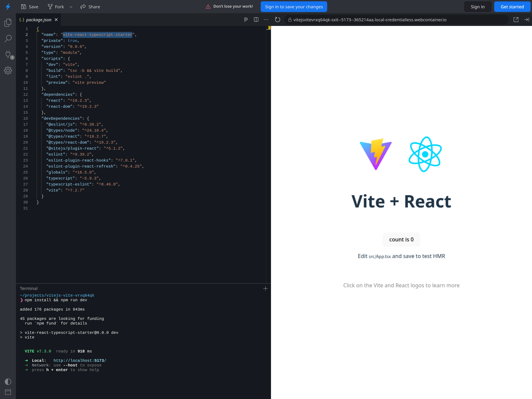This screenshot has width=532, height=399.
Task: Expand the Fork dropdown chevron
Action: tap(71, 7)
